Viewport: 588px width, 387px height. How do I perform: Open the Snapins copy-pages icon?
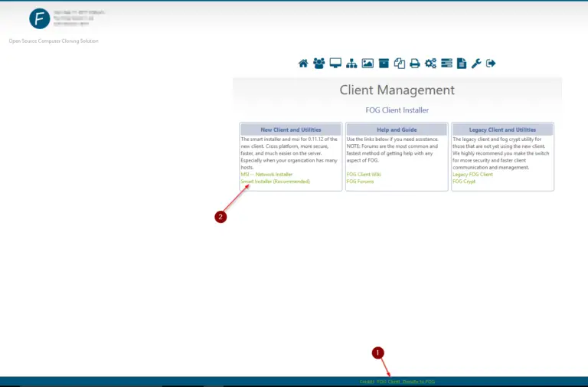click(x=400, y=64)
